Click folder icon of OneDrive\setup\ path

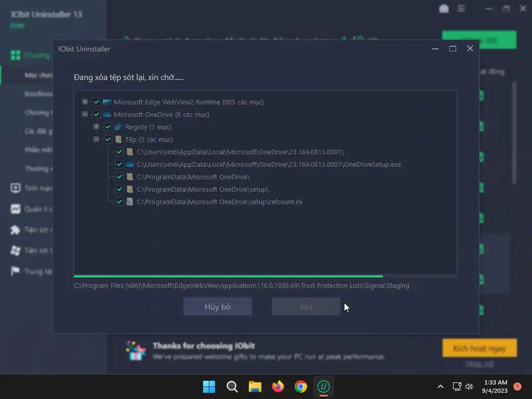[129, 189]
